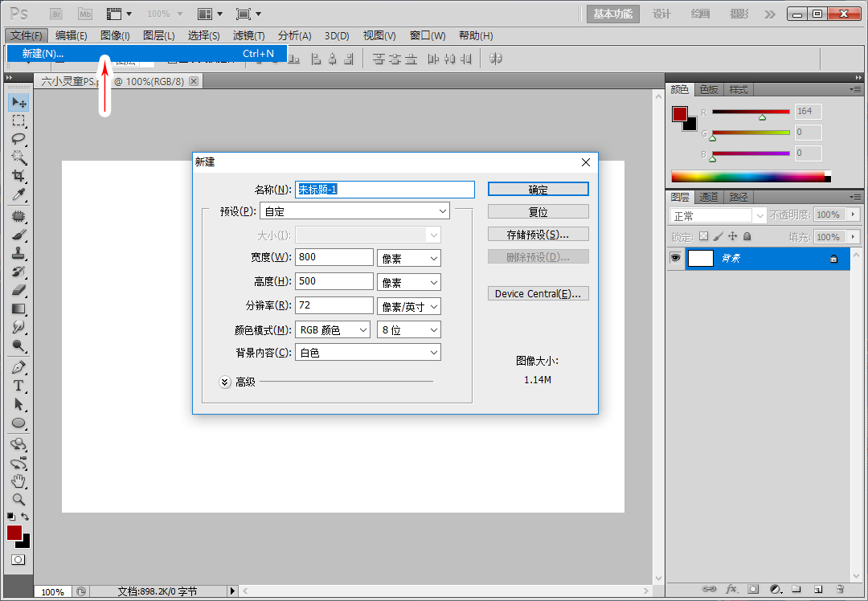Screen dimensions: 868x601
Task: Add a layer mask from Layers panel
Action: tap(753, 589)
